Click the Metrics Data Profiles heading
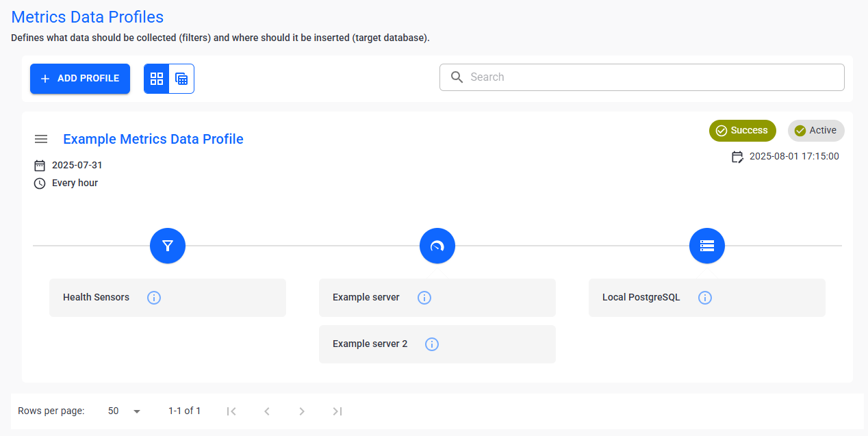The width and height of the screenshot is (868, 436). tap(88, 17)
